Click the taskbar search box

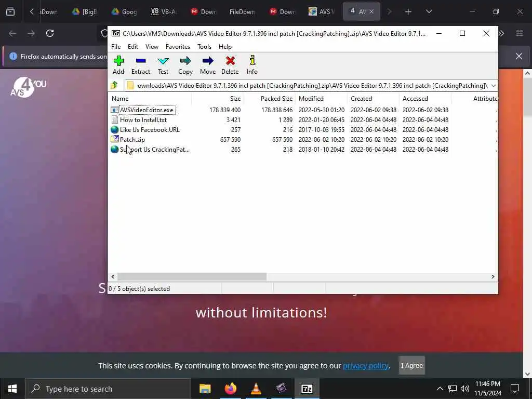tap(108, 389)
